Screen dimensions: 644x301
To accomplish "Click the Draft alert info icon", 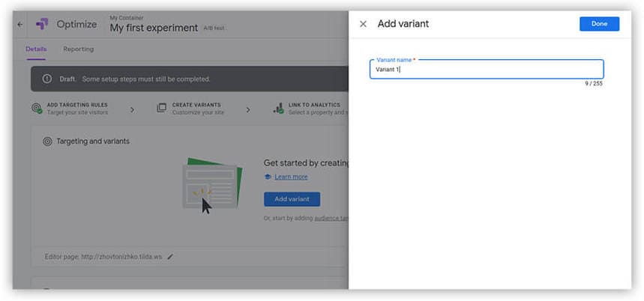I will pos(47,79).
